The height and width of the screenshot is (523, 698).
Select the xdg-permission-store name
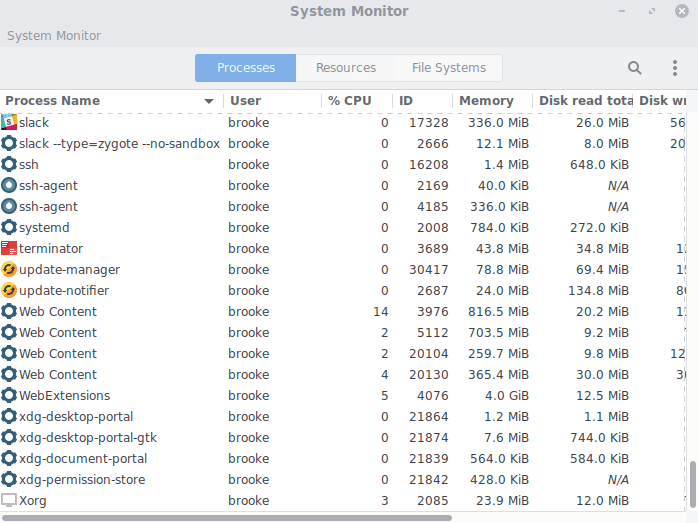point(82,479)
